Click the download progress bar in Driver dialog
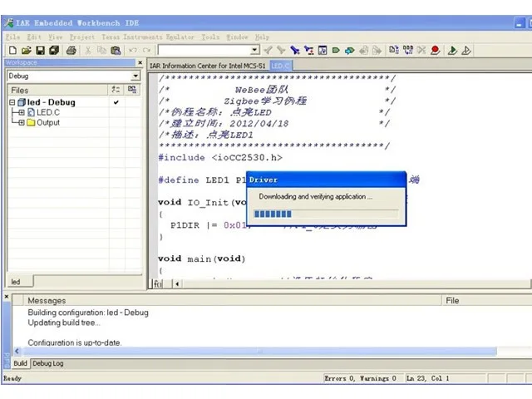 point(326,214)
